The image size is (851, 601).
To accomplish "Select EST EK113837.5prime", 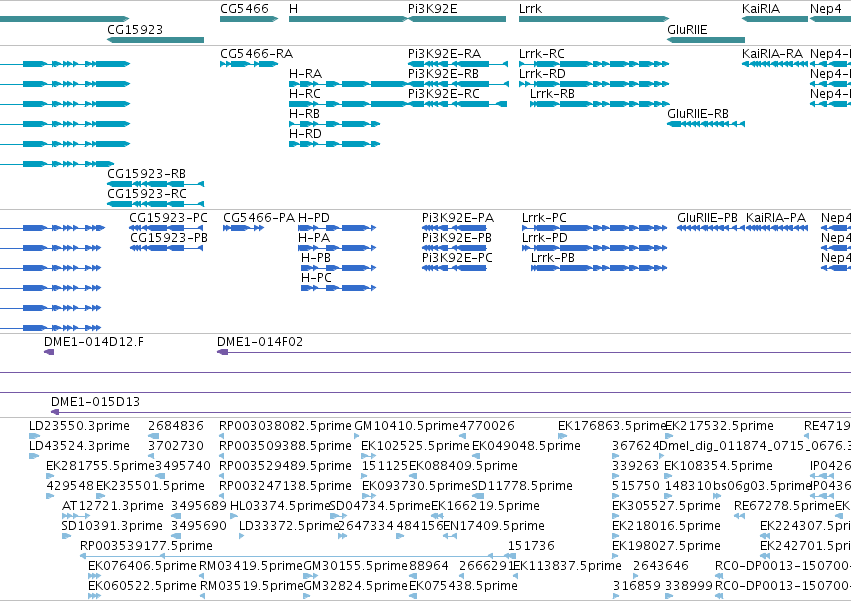I will (517, 576).
